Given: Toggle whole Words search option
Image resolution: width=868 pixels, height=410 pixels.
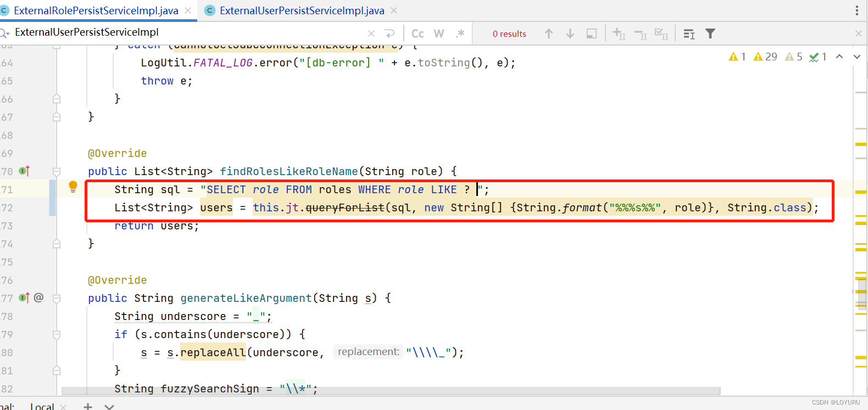Looking at the screenshot, I should click(439, 33).
